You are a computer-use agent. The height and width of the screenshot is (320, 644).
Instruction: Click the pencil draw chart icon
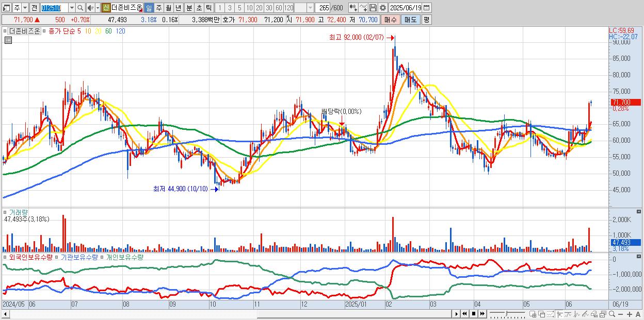(x=585, y=314)
